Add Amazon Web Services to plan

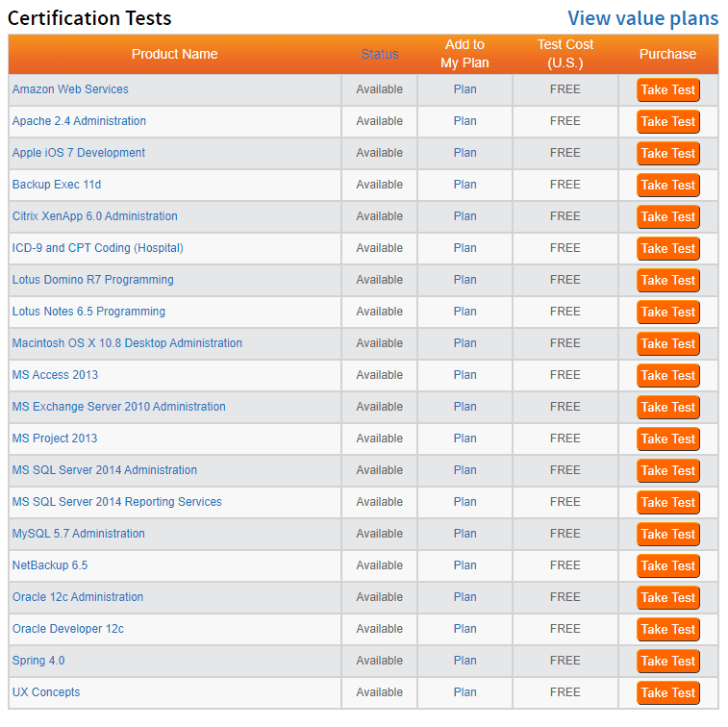(x=464, y=89)
